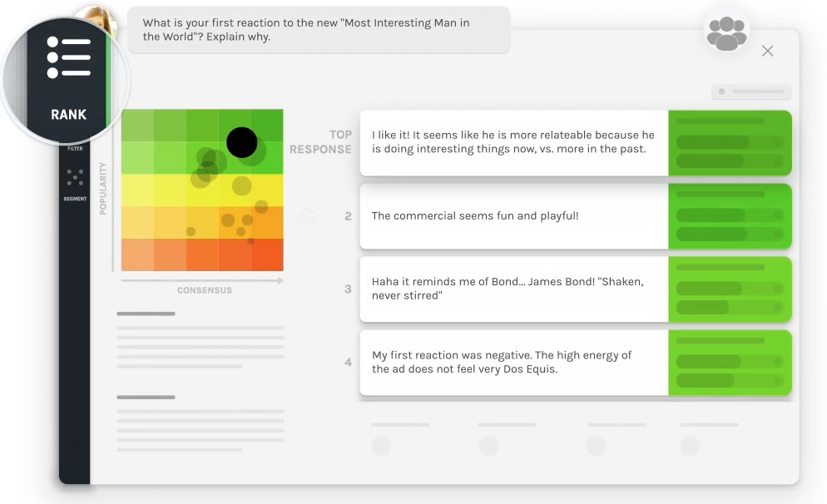Open response 2 about fun and playful commercial
This screenshot has height=504, width=827.
click(x=513, y=216)
